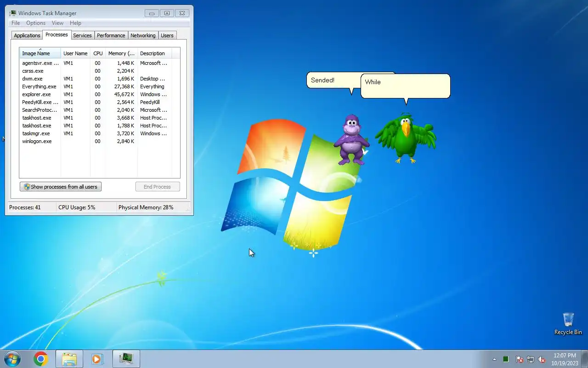Click the green CPU meter tray icon

tap(506, 359)
